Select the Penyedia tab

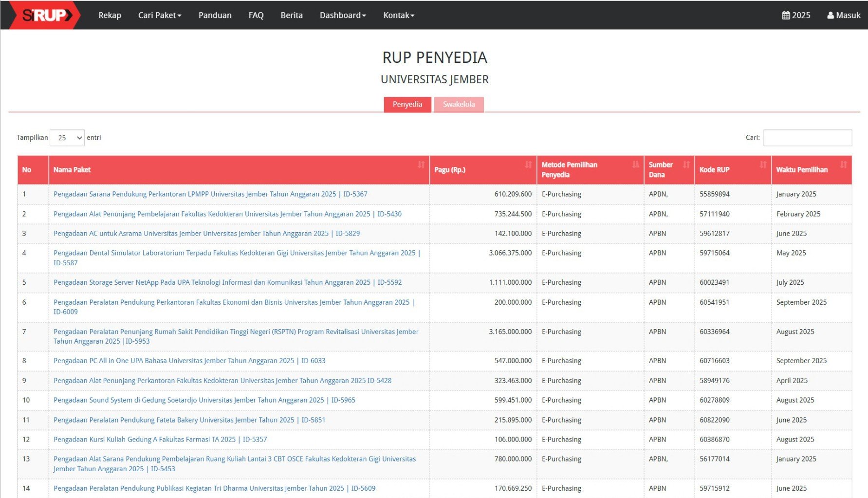click(x=407, y=104)
